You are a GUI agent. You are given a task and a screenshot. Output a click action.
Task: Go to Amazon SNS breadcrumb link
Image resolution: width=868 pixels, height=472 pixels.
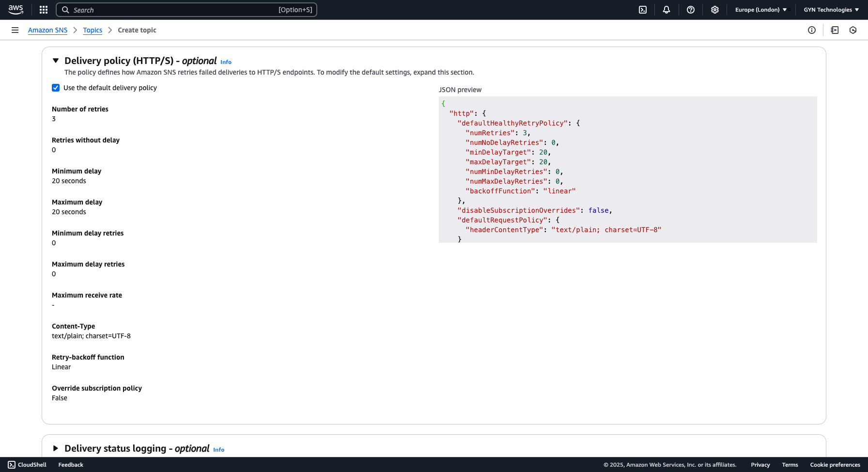47,30
